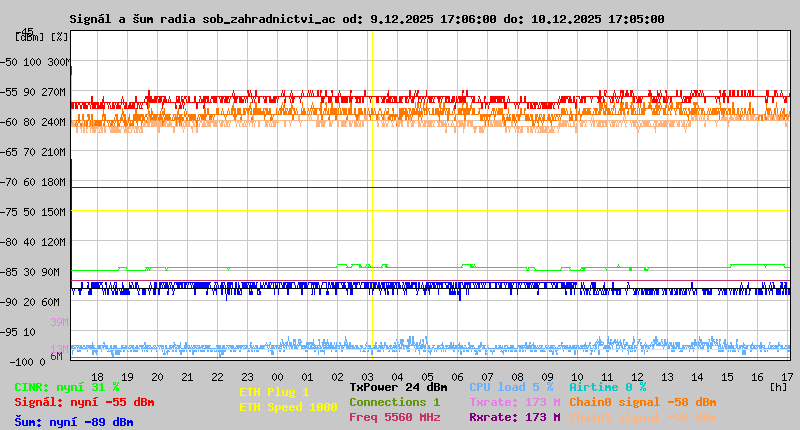Select the CPU load 5 % legend
Viewport: 800px width, 430px height.
point(510,387)
